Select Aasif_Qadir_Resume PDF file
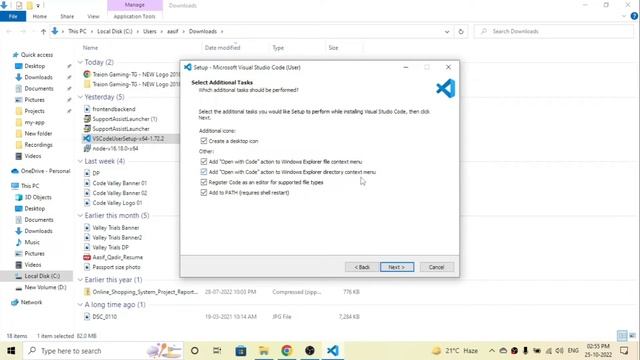This screenshot has width=640, height=360. click(x=118, y=257)
